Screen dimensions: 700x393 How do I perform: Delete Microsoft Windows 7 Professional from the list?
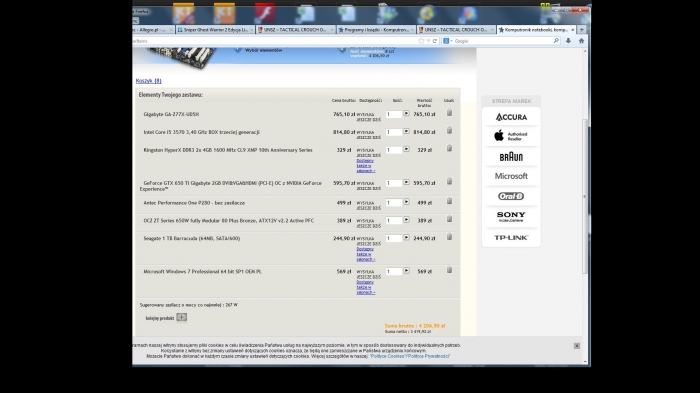tap(450, 270)
